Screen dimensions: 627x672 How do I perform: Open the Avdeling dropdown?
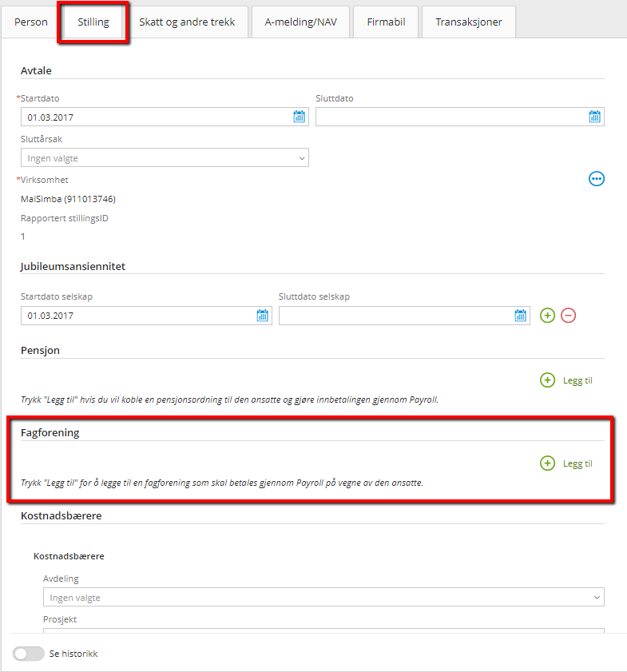pyautogui.click(x=323, y=597)
